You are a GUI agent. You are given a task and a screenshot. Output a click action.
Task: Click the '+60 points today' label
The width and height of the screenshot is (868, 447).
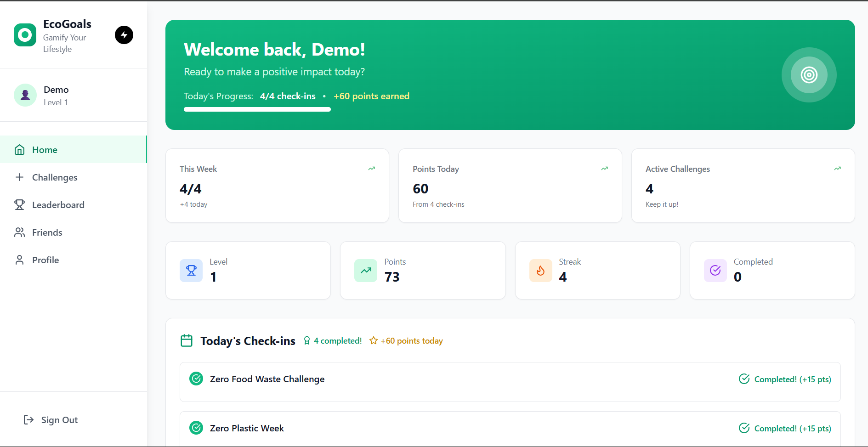coord(412,341)
